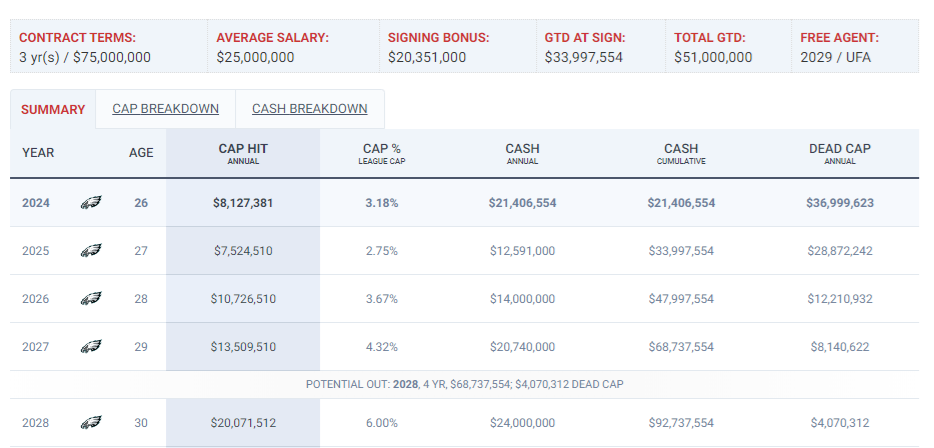The width and height of the screenshot is (934, 448).
Task: Click the Cash Cumulative column header
Action: point(681,153)
